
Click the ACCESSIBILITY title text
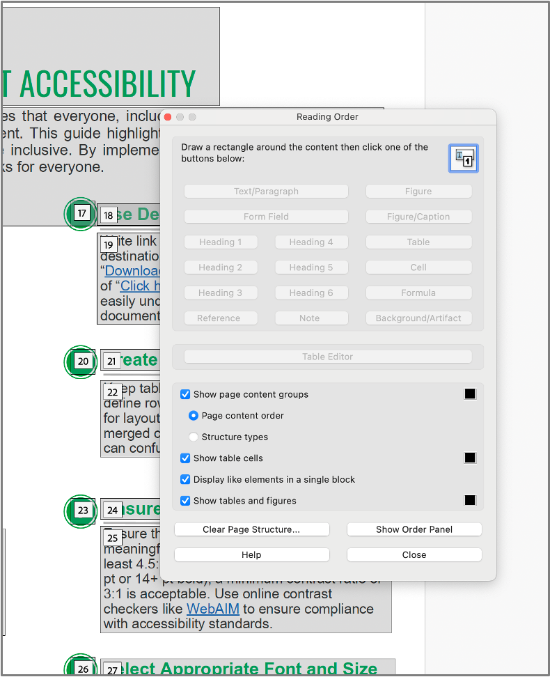(108, 83)
